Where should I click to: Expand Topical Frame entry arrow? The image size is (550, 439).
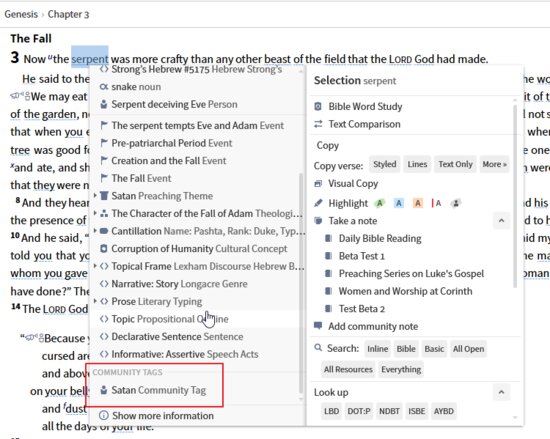[x=95, y=266]
